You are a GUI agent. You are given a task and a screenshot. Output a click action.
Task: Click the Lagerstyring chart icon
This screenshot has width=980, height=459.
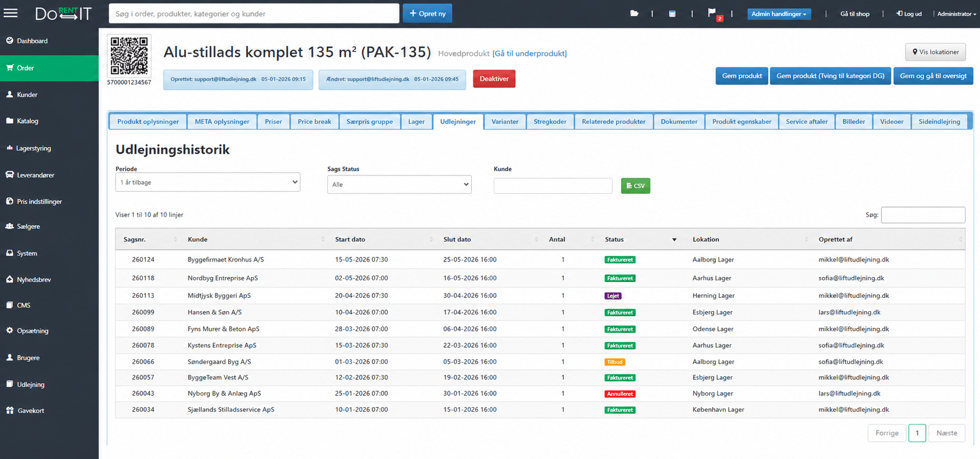(10, 148)
